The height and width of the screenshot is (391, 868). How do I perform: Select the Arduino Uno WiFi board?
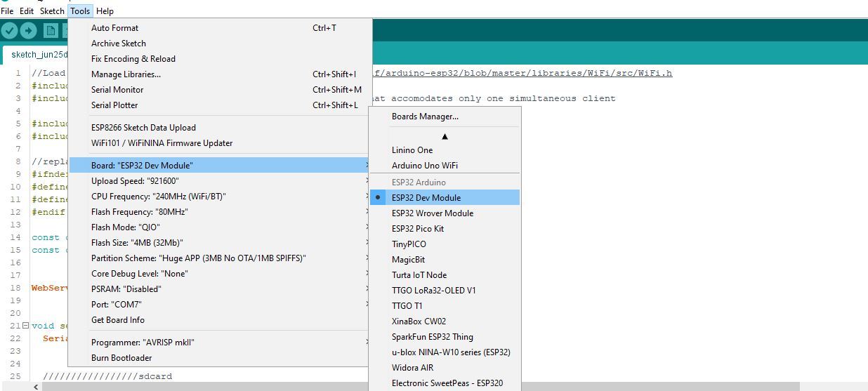tap(445, 166)
